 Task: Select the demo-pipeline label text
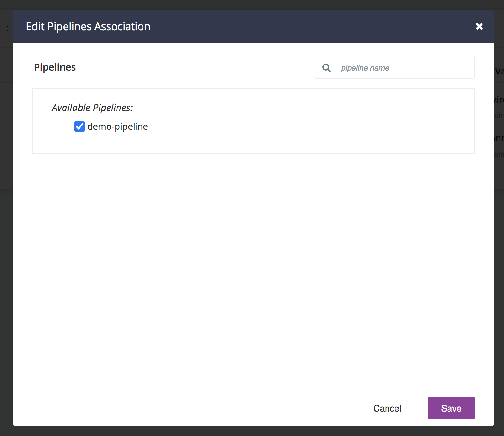point(117,126)
